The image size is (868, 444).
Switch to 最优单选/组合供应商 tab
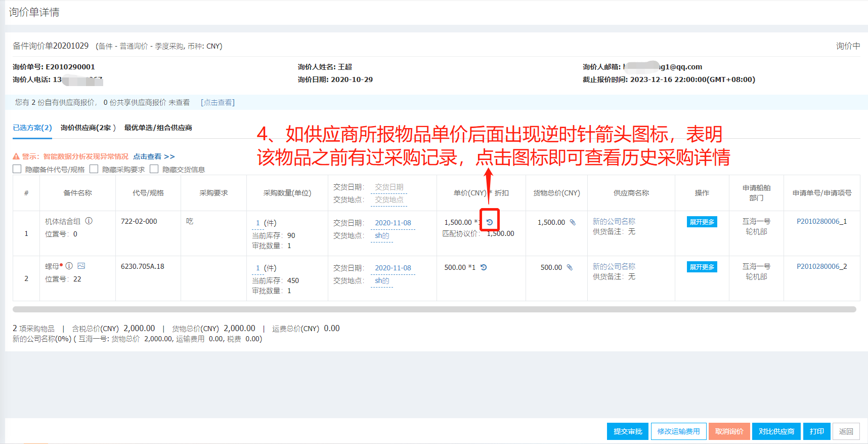(158, 128)
